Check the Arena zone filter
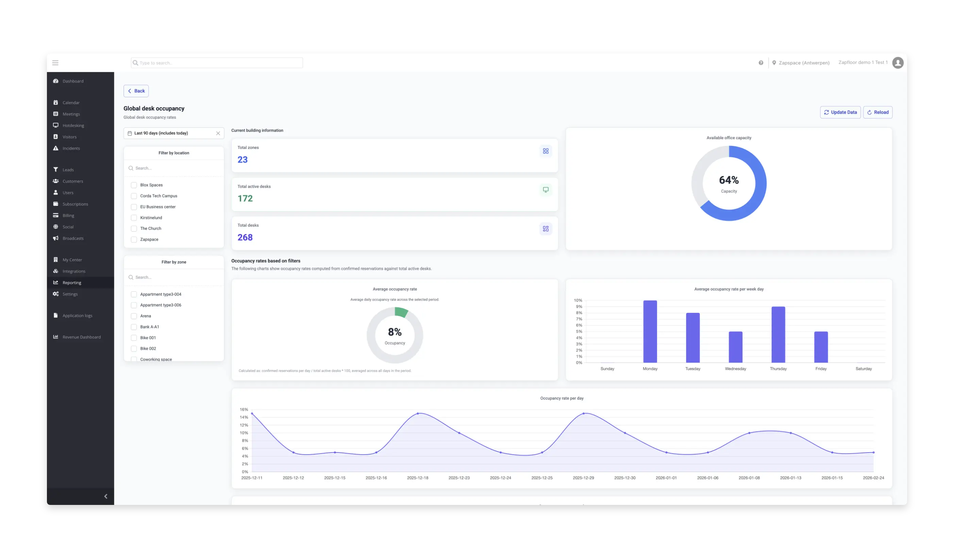This screenshot has height=560, width=954. pos(134,316)
